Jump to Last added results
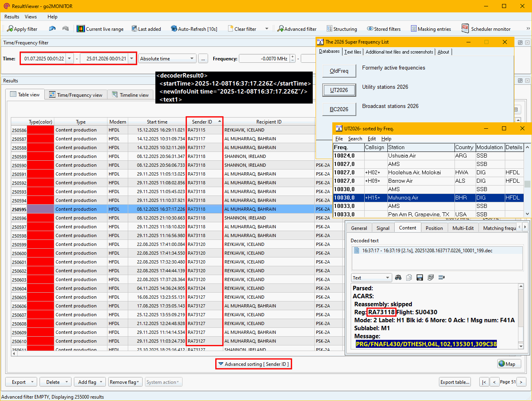The image size is (532, 401). coord(146,29)
